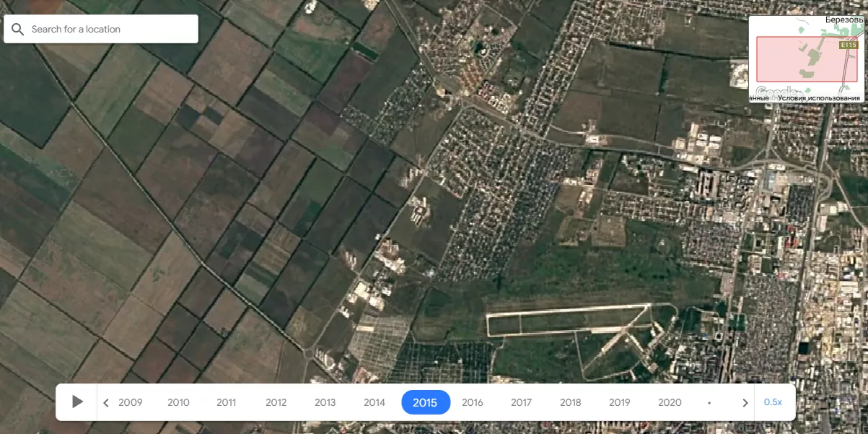The height and width of the screenshot is (434, 868).
Task: Advance the timeline to 2016
Action: coord(473,403)
